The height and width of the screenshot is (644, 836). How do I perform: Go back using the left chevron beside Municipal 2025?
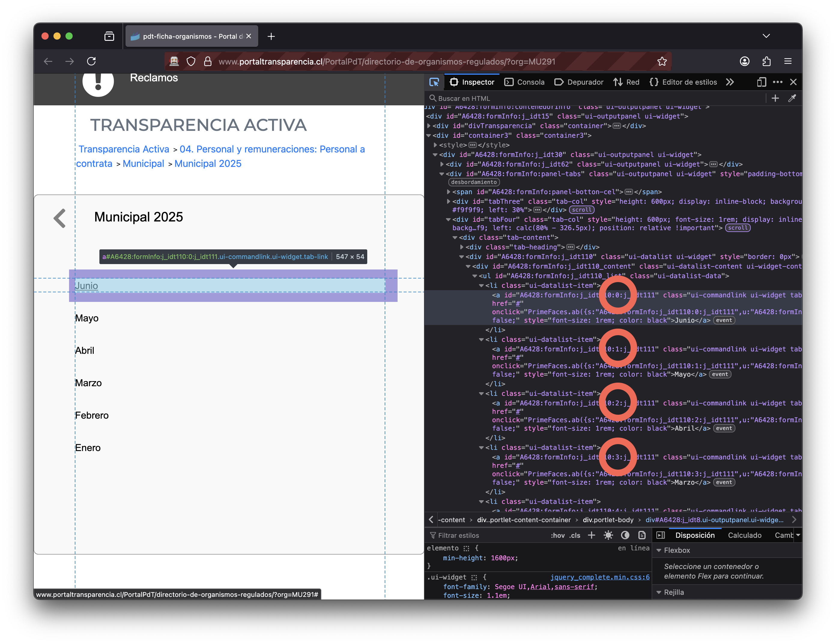click(60, 218)
